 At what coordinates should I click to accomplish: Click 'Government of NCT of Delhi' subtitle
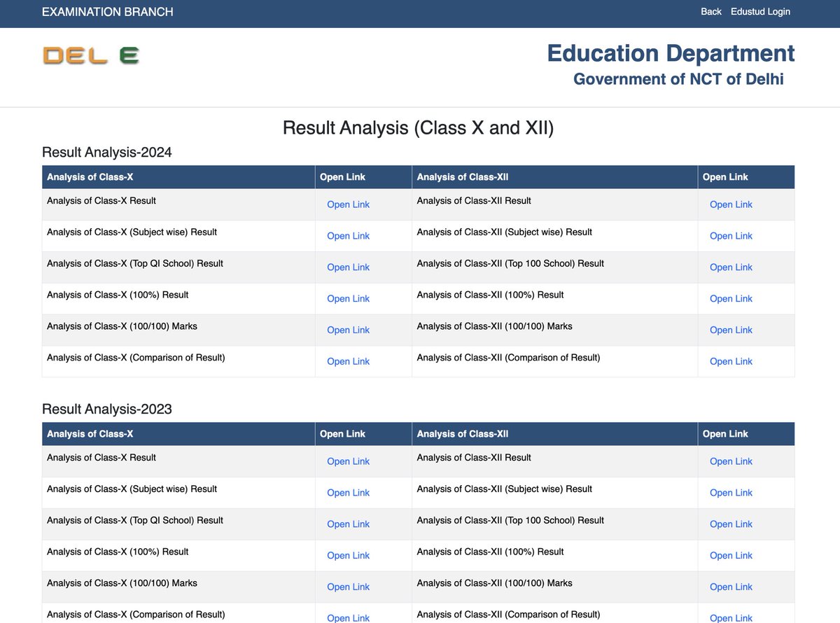click(x=678, y=79)
